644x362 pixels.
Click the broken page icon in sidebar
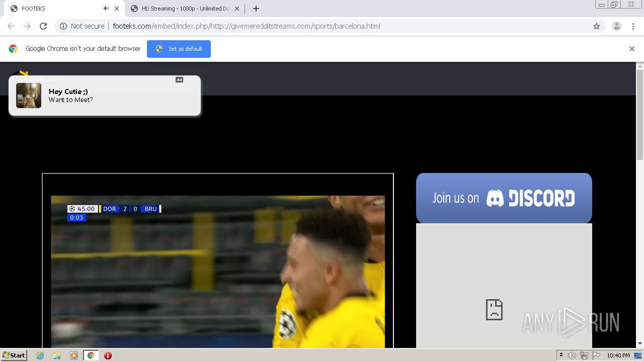(494, 310)
